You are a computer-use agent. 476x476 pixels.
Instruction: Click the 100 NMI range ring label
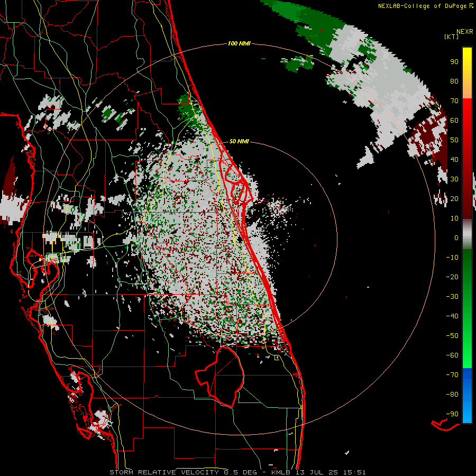pyautogui.click(x=239, y=43)
